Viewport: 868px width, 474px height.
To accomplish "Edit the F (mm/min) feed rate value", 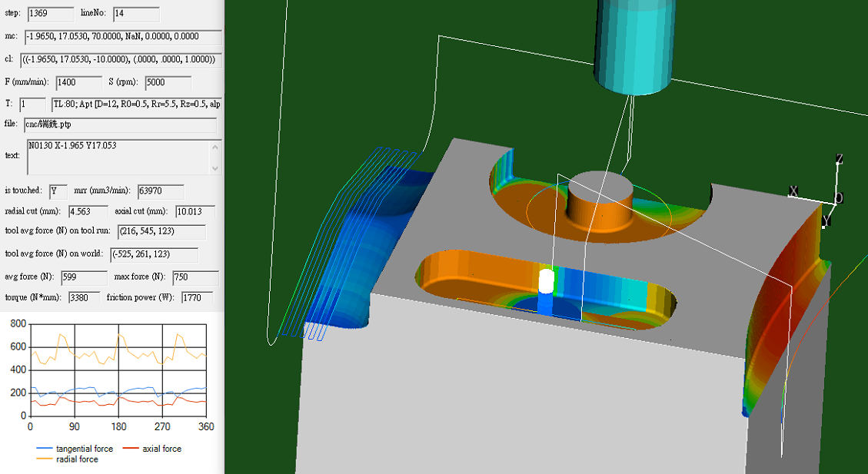I will click(x=77, y=82).
